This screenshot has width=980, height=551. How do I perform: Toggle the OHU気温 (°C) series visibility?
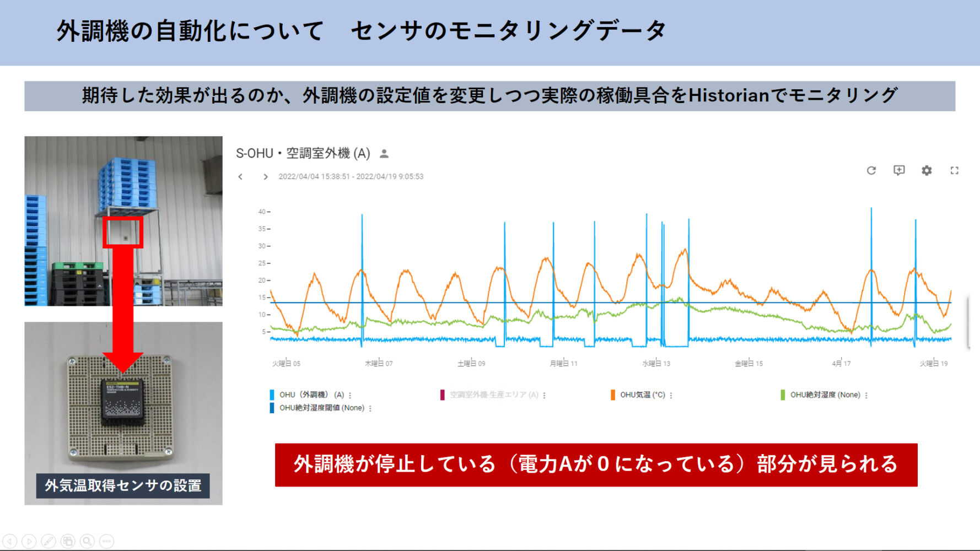tap(642, 395)
